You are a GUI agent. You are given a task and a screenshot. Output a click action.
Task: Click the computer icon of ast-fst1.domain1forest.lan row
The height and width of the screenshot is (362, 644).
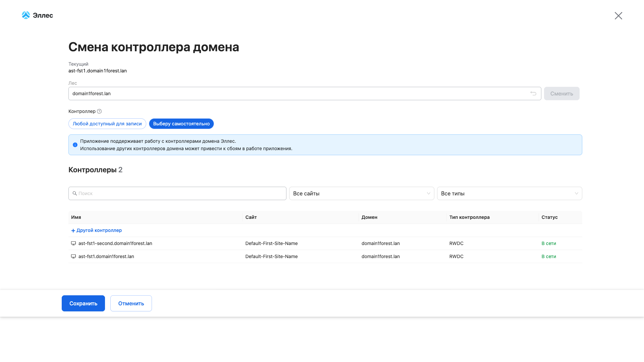[73, 256]
